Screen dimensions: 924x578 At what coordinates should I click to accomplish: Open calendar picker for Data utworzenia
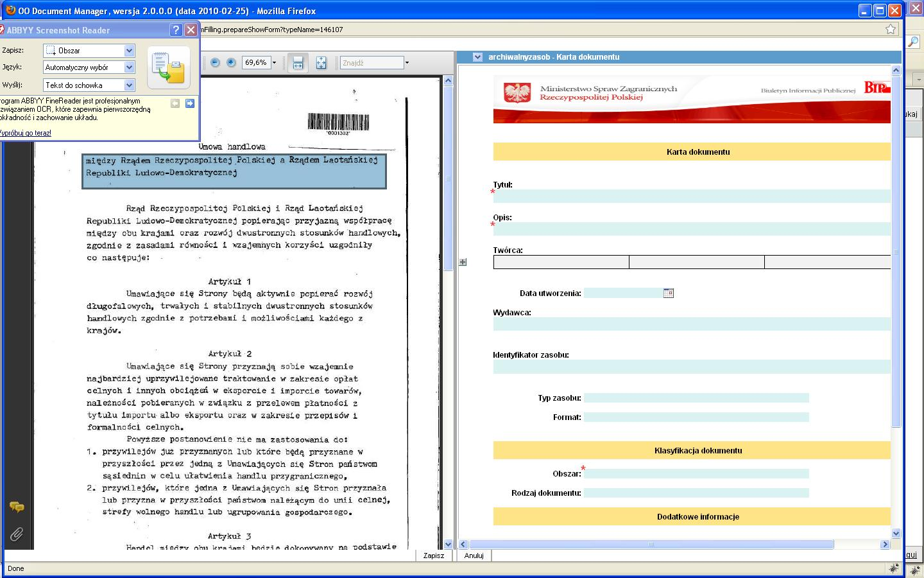pos(668,293)
